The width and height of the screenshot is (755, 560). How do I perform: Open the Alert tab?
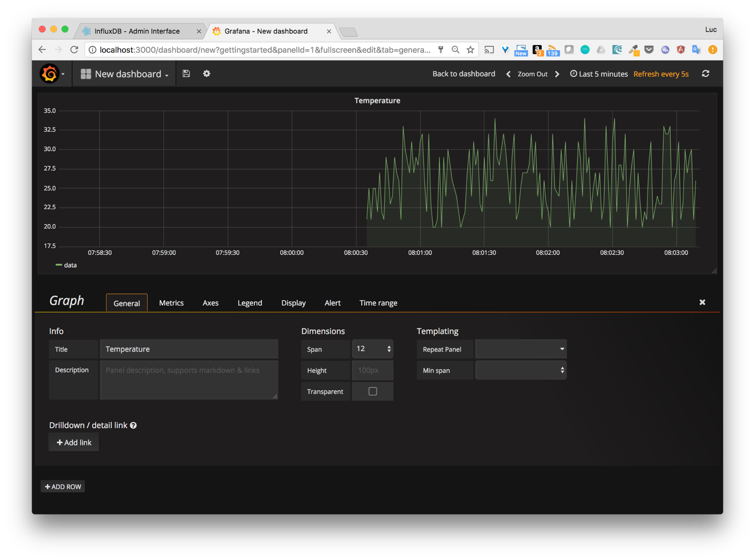tap(332, 302)
